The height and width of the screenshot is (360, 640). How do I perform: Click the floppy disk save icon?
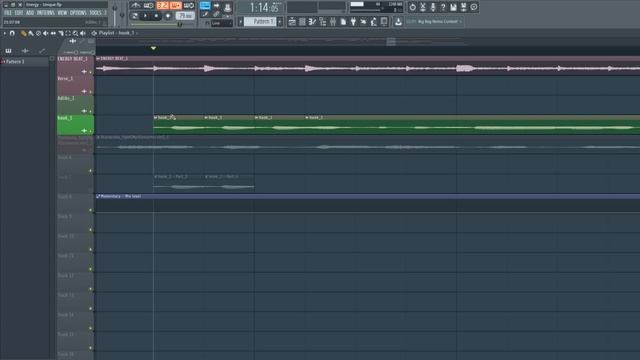pos(453,7)
